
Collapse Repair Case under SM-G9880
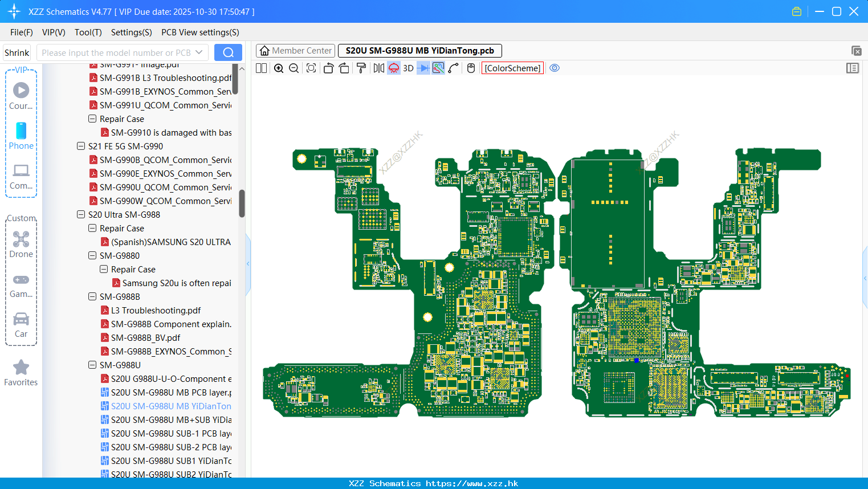tap(104, 269)
